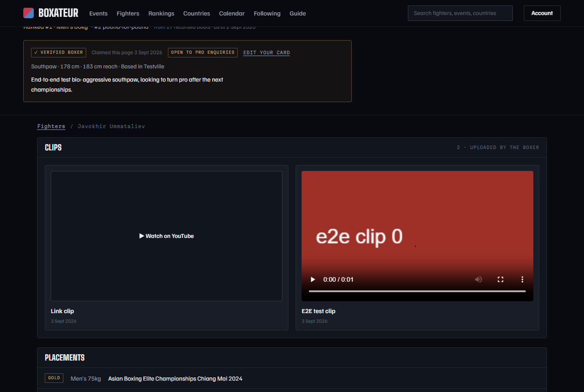
Task: Enter fullscreen for E2E test clip
Action: point(500,279)
